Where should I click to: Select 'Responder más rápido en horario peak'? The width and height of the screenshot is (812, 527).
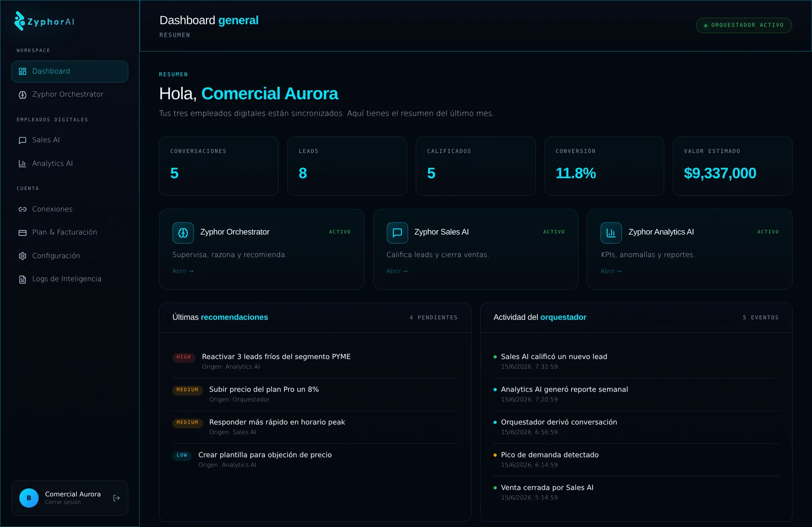tap(277, 422)
